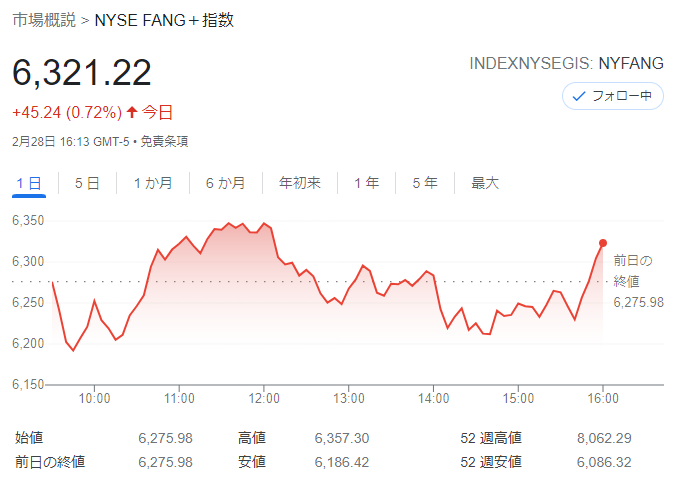
Task: Click the 前日の終値 6,275.98 chart label
Action: pos(639,281)
